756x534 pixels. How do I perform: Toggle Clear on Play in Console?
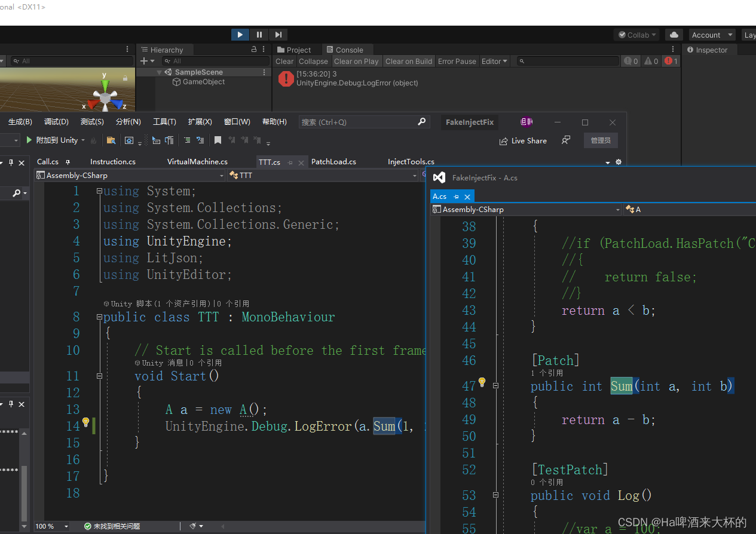pos(356,61)
